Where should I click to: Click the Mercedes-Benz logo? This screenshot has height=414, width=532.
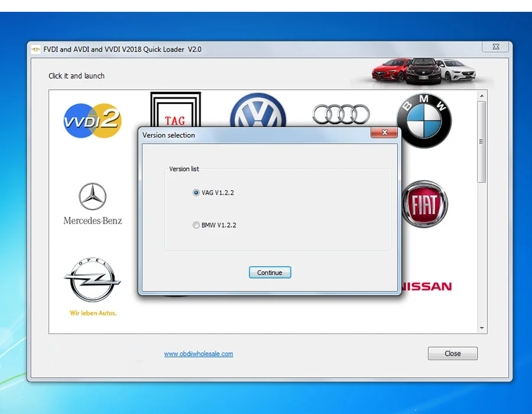pyautogui.click(x=92, y=203)
